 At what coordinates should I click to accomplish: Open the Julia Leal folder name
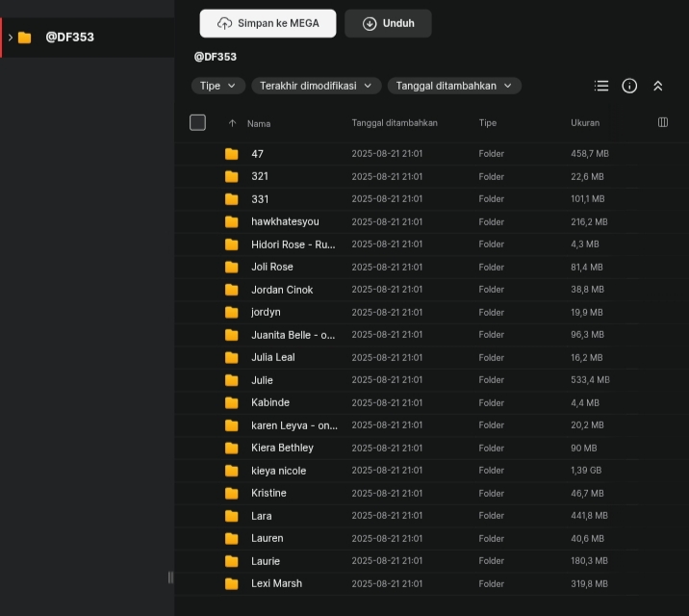[273, 358]
